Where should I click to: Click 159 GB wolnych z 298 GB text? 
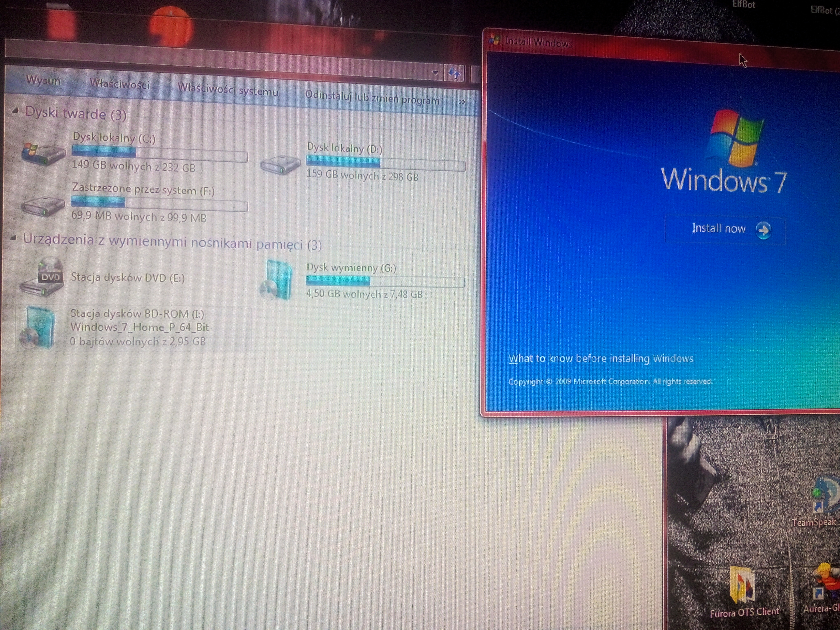click(362, 175)
